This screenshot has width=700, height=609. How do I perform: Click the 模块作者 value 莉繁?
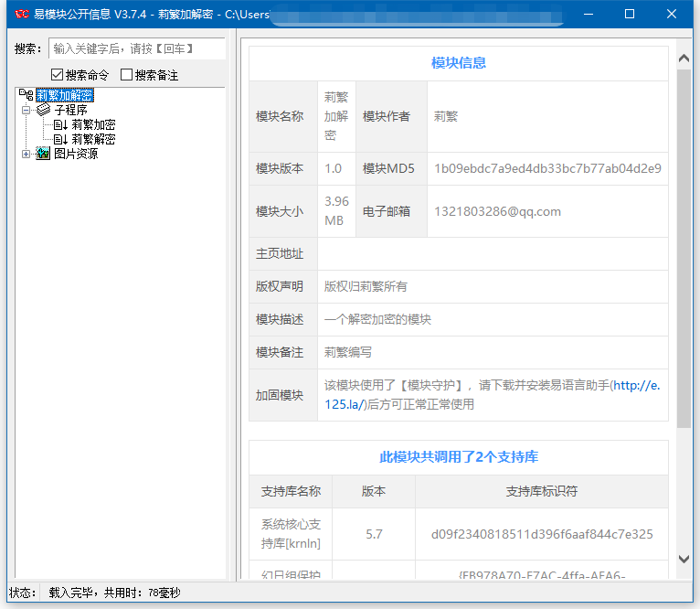click(446, 117)
